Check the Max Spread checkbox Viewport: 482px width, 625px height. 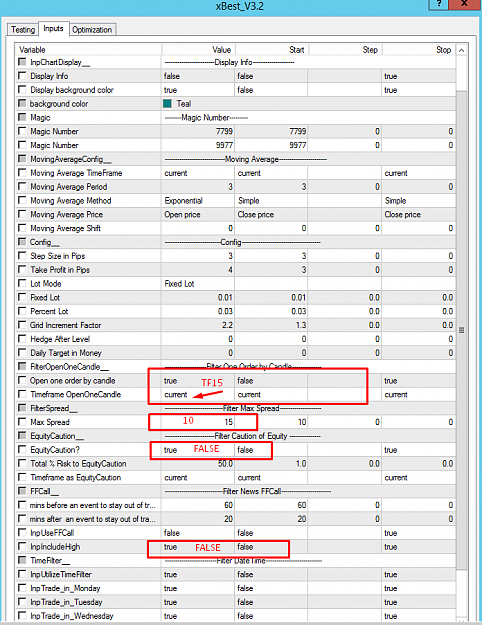point(22,422)
